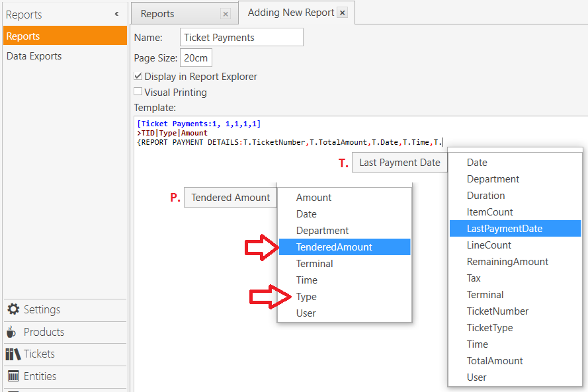The height and width of the screenshot is (392, 588).
Task: Click the Last Payment Date tooltip box
Action: (399, 162)
